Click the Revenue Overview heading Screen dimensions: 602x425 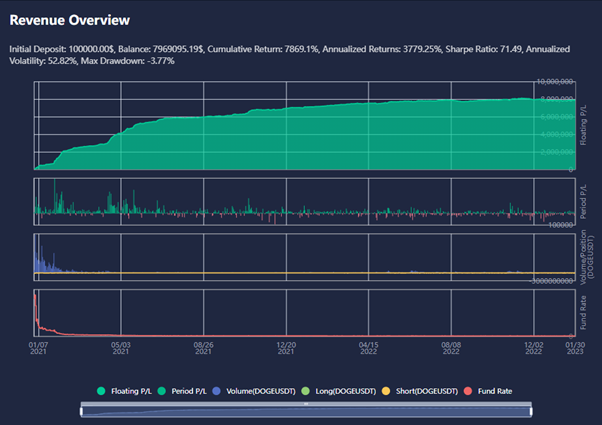click(69, 20)
